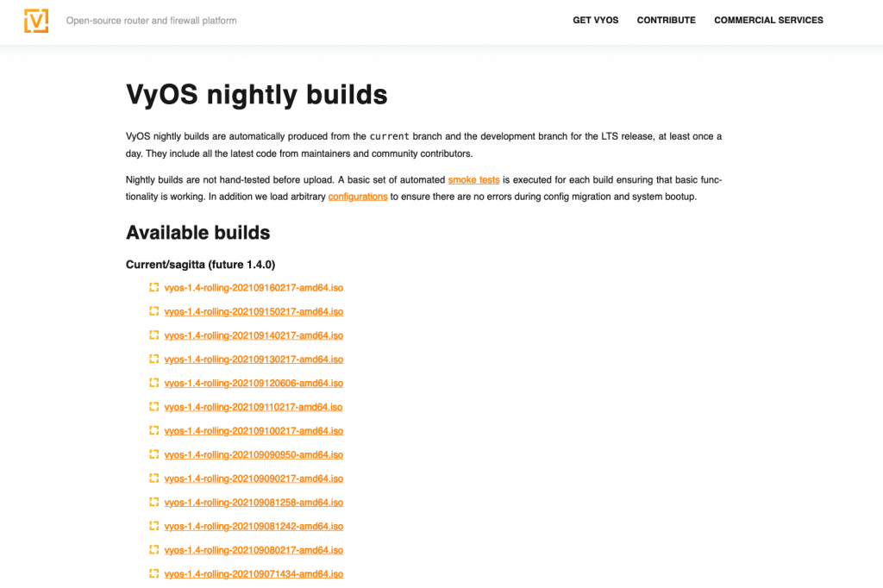Click bullet icon beside the 202109160217 build
Image resolution: width=883 pixels, height=588 pixels.
153,287
